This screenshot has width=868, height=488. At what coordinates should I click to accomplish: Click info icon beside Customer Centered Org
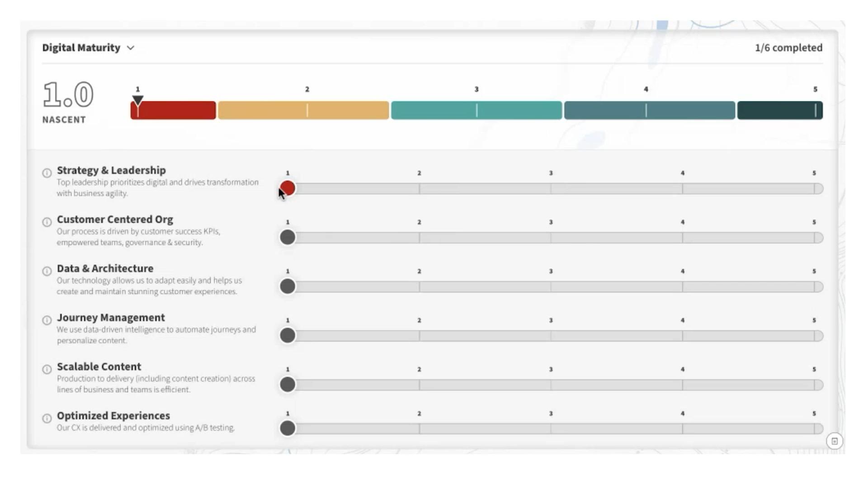pos(47,222)
